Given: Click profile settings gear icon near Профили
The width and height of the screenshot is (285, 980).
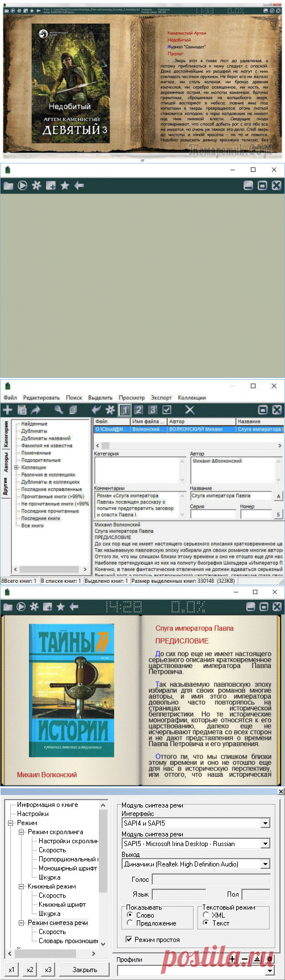Looking at the screenshot, I should coord(270,960).
